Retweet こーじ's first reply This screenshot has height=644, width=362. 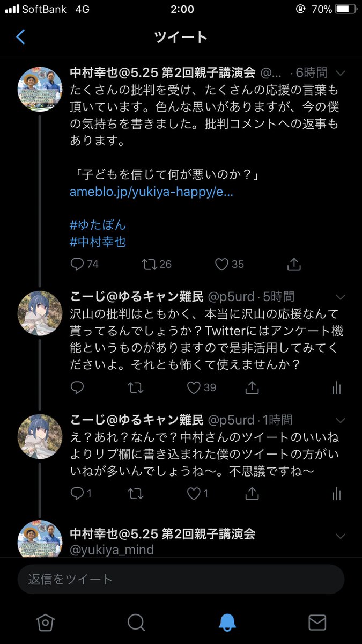tap(136, 387)
